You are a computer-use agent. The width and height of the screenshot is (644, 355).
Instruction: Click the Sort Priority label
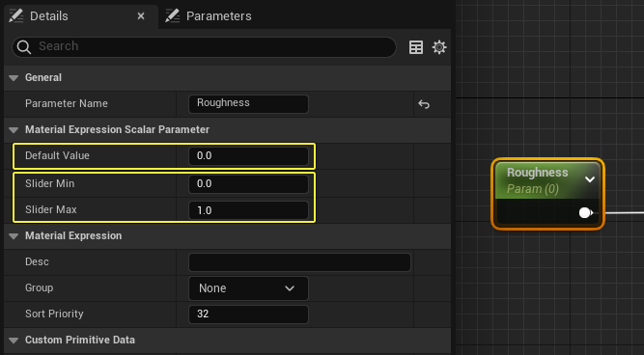click(x=54, y=314)
